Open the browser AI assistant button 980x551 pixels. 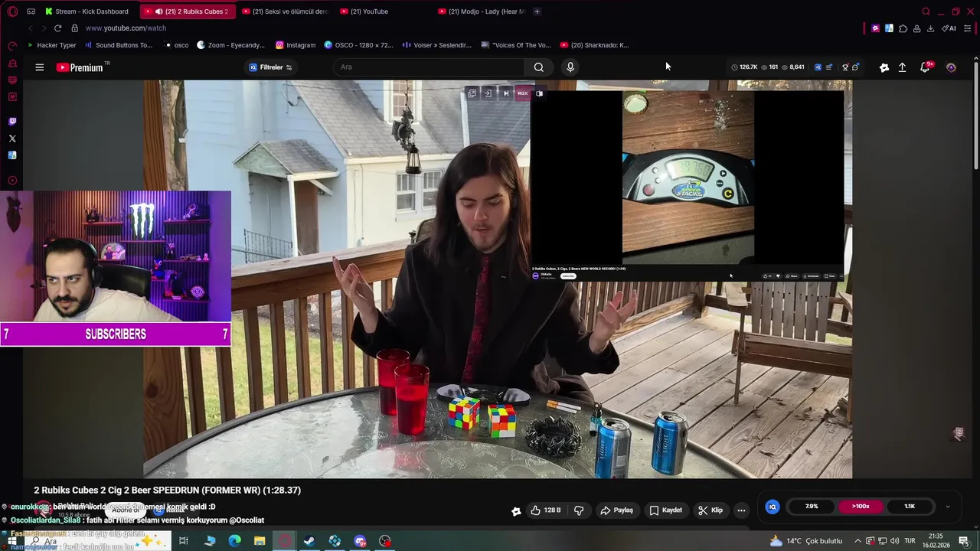(x=949, y=28)
